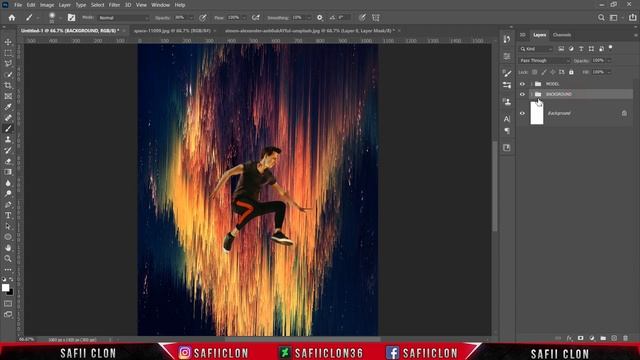Open the Layers panel menu
Image resolution: width=640 pixels, height=360 pixels.
tap(636, 35)
